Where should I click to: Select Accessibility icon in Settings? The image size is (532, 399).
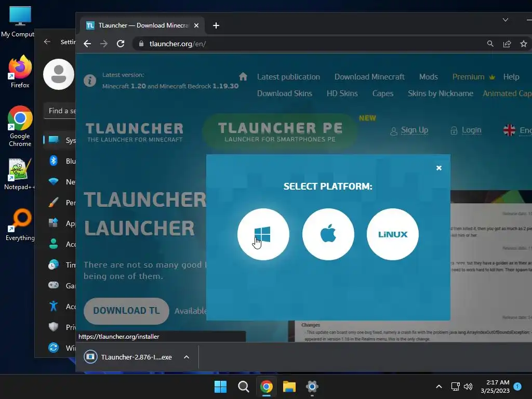point(54,306)
